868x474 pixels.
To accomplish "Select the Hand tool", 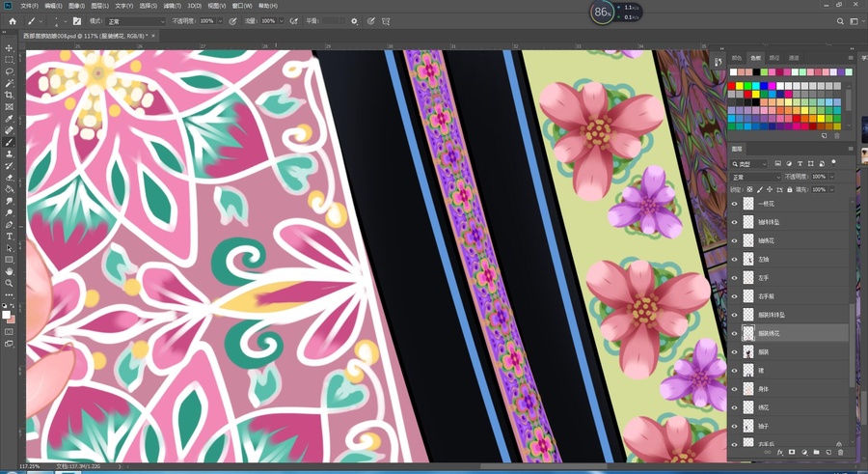I will coord(9,271).
